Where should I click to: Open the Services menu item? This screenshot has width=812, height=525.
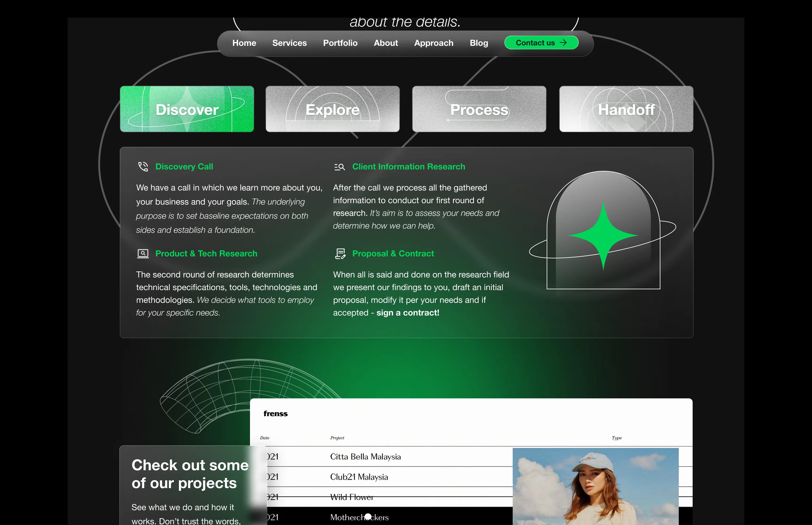click(289, 43)
